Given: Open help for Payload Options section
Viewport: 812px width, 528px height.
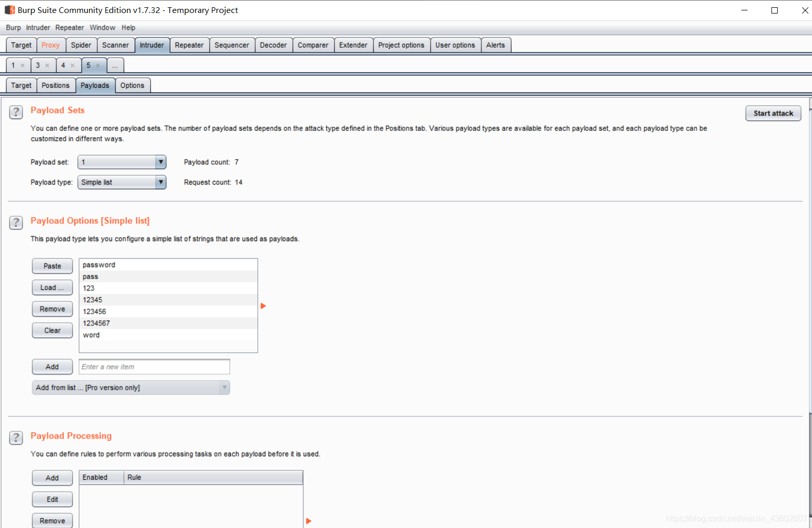Looking at the screenshot, I should (16, 223).
